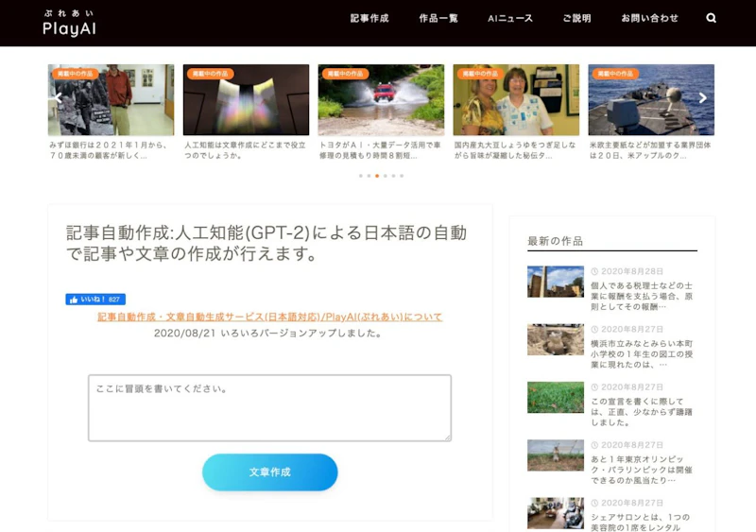Image resolution: width=756 pixels, height=532 pixels.
Task: Click 掲載中の作品 badge on red truck image
Action: (x=345, y=74)
